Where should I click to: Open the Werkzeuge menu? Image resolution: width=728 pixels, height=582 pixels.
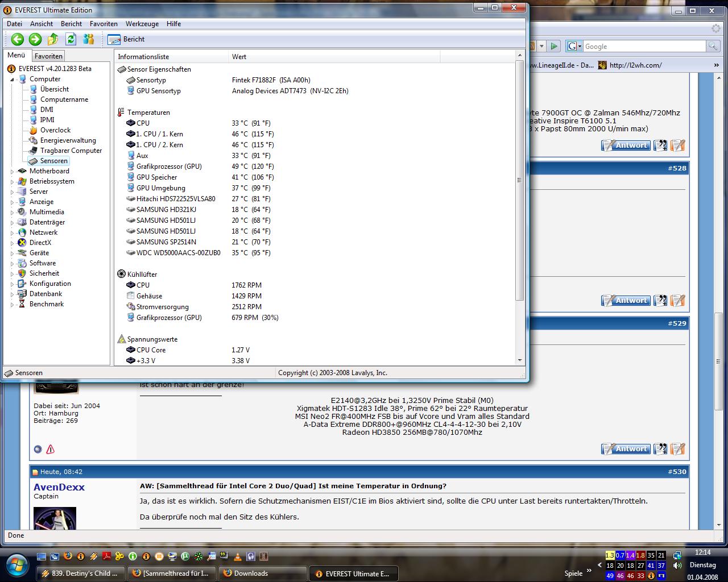pos(142,24)
